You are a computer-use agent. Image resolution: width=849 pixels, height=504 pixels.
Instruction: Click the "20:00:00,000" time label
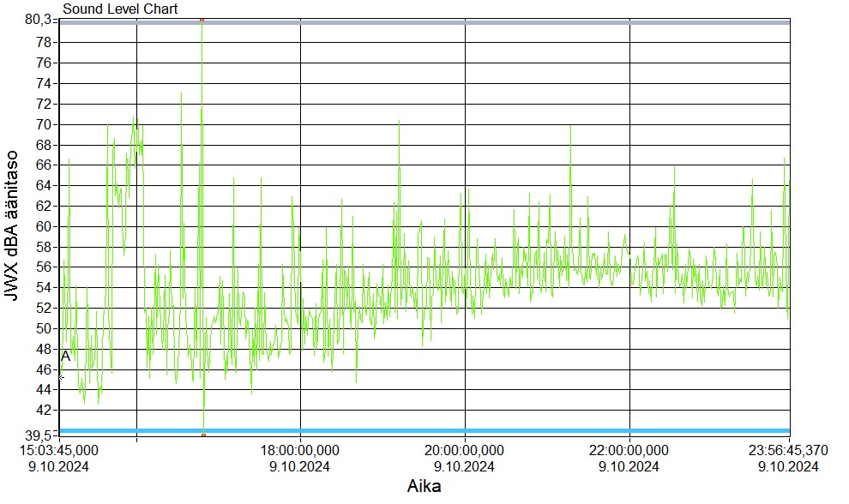[464, 450]
